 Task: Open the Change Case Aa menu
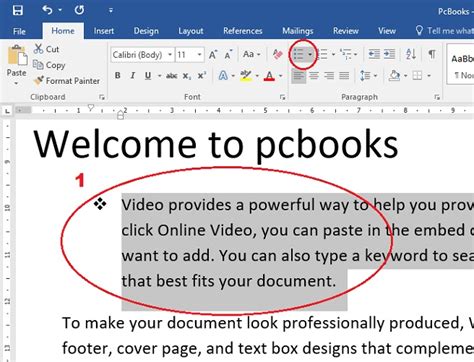tap(251, 54)
